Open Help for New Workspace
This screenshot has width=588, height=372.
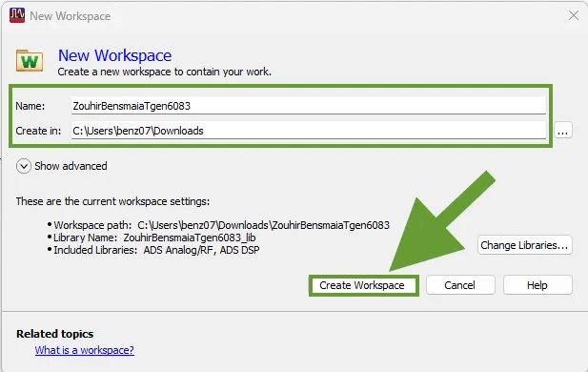(537, 285)
